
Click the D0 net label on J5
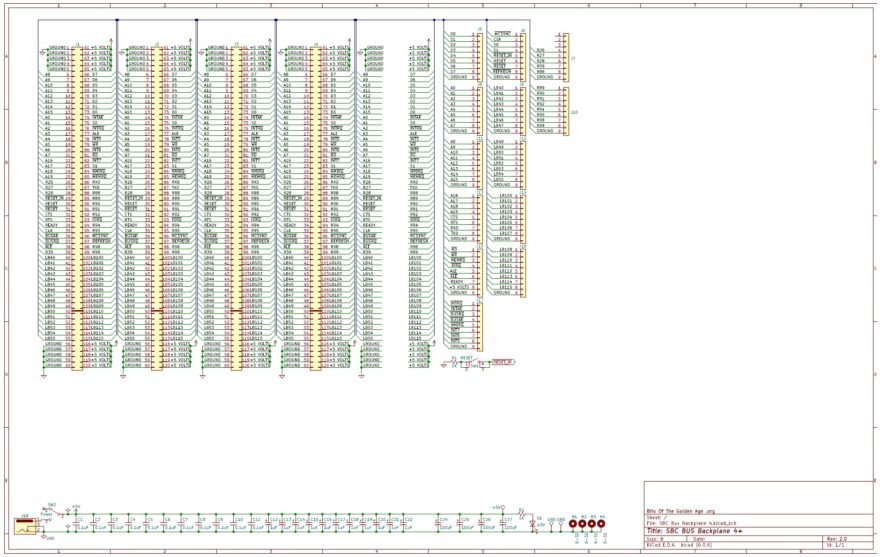pos(453,34)
